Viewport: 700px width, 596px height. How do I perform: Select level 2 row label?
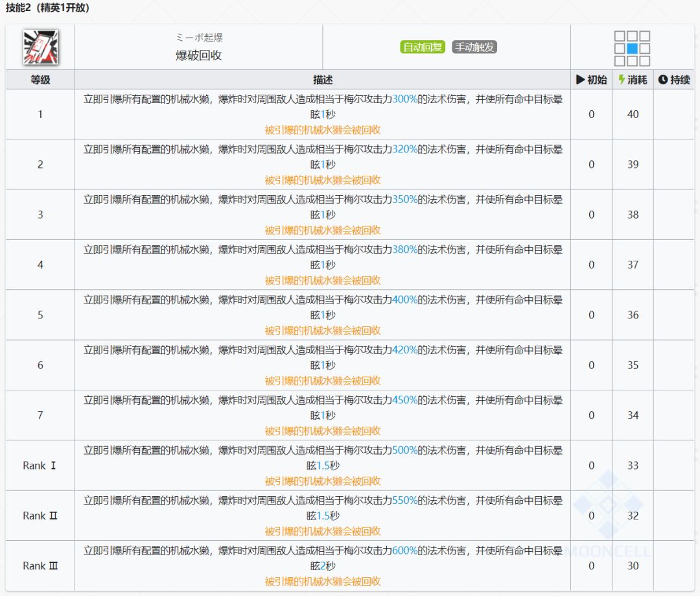point(40,165)
